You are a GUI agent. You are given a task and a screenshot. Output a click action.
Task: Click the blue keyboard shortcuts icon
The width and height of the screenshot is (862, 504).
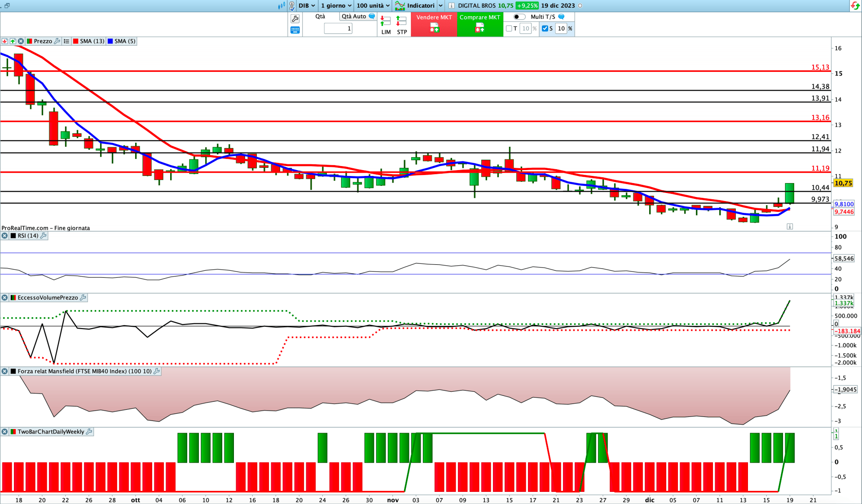point(295,30)
